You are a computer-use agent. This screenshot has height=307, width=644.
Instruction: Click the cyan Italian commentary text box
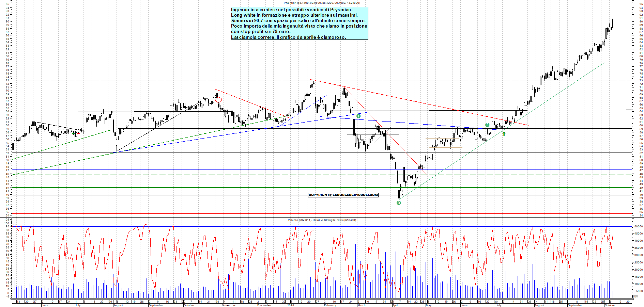[299, 23]
